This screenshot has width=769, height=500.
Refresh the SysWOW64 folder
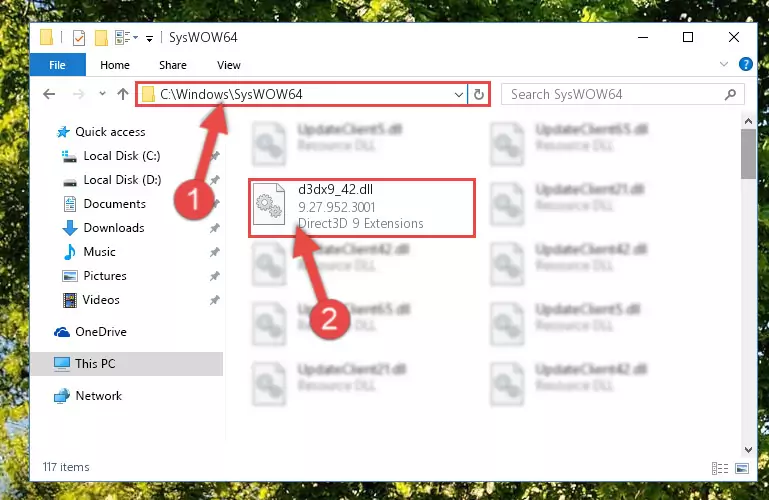pyautogui.click(x=479, y=94)
